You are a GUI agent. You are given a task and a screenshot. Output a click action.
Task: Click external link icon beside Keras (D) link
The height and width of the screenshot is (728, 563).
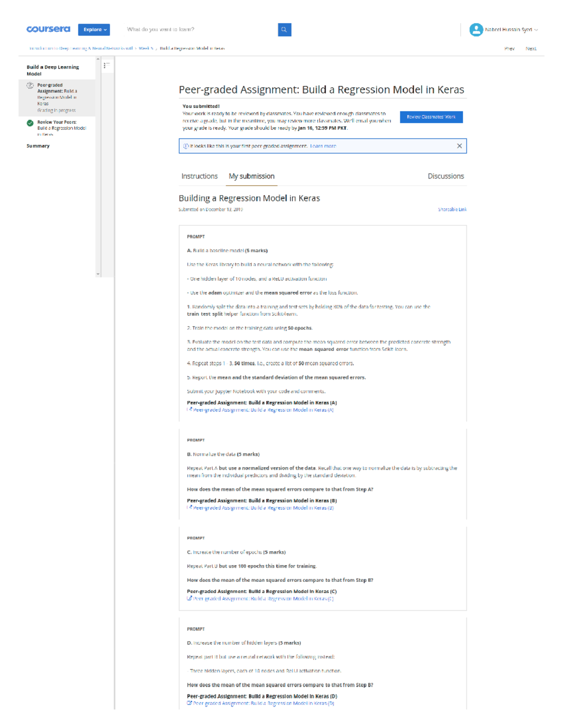click(x=190, y=703)
